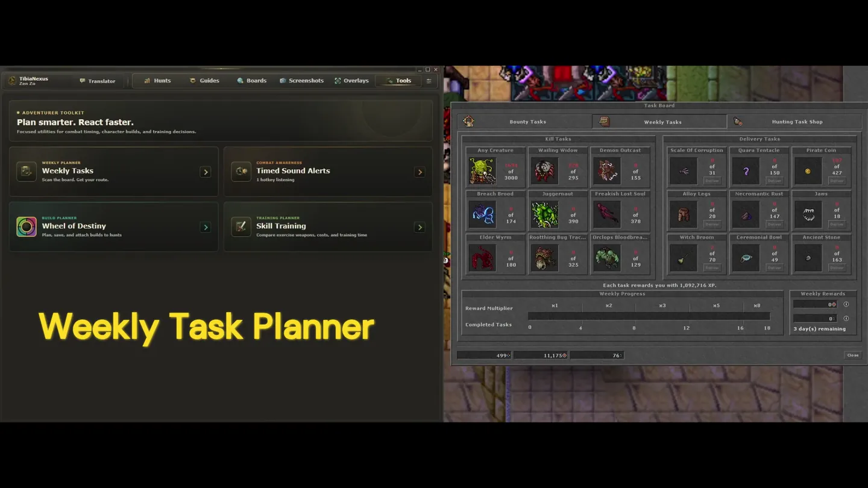
Task: Click the 11,175 currency balance field
Action: pyautogui.click(x=541, y=355)
